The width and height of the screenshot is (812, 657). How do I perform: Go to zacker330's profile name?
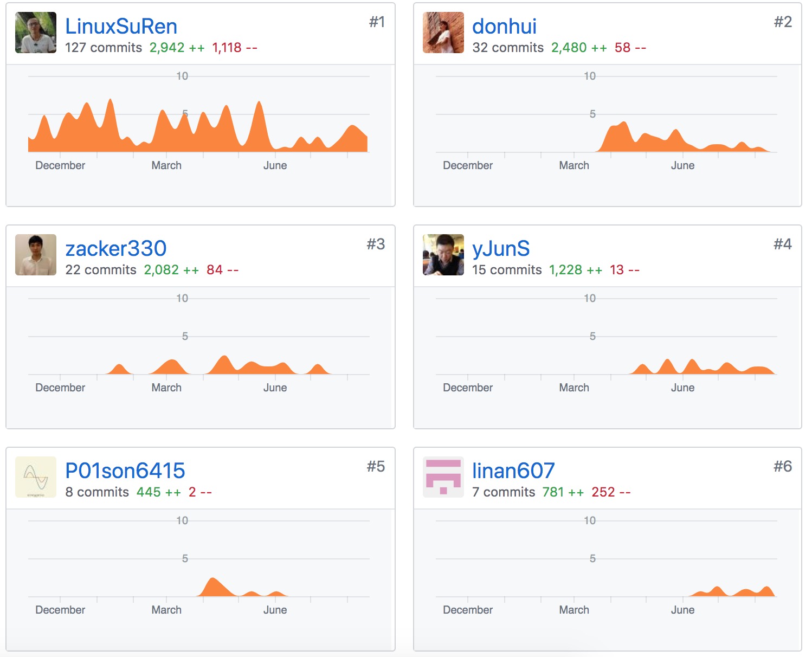pyautogui.click(x=115, y=248)
